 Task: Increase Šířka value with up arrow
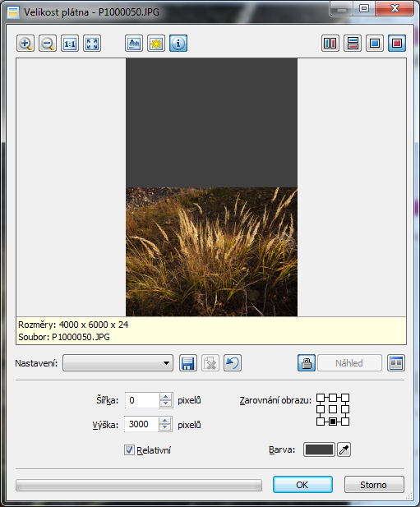click(165, 396)
